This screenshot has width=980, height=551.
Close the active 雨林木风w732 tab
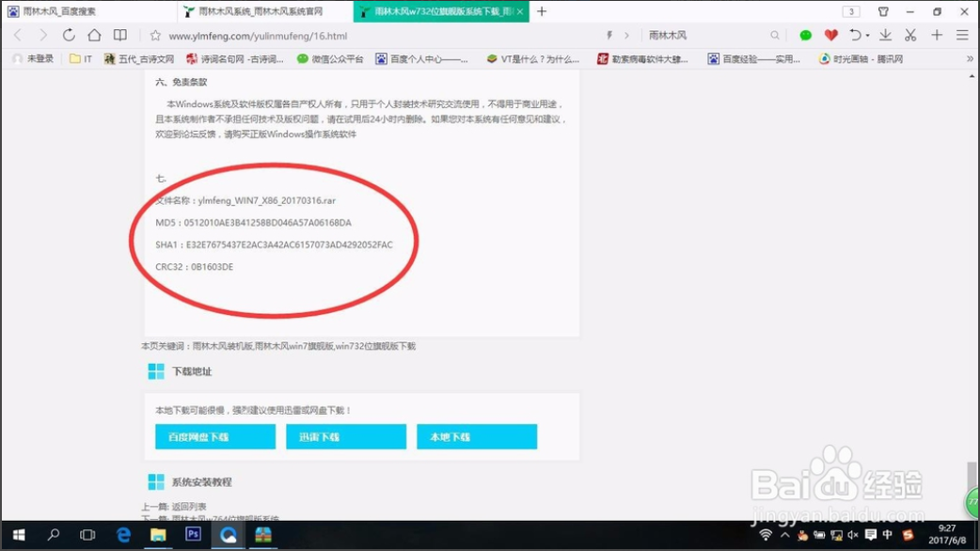[520, 11]
